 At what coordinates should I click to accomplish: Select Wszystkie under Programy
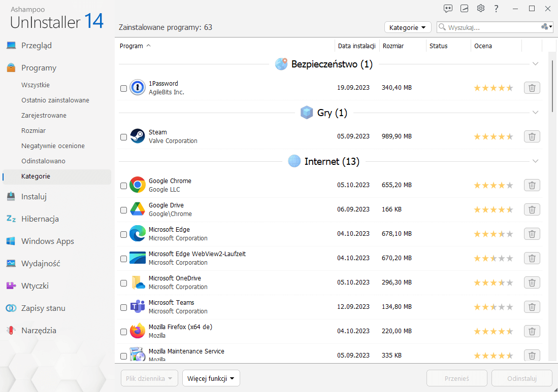36,85
